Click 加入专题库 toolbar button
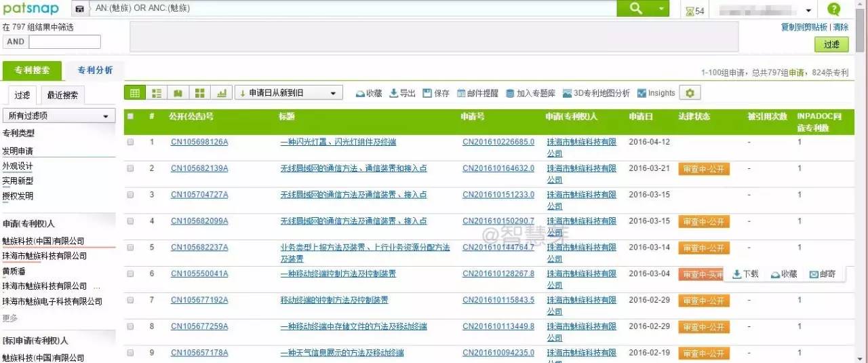Image resolution: width=868 pixels, height=363 pixels. point(531,94)
